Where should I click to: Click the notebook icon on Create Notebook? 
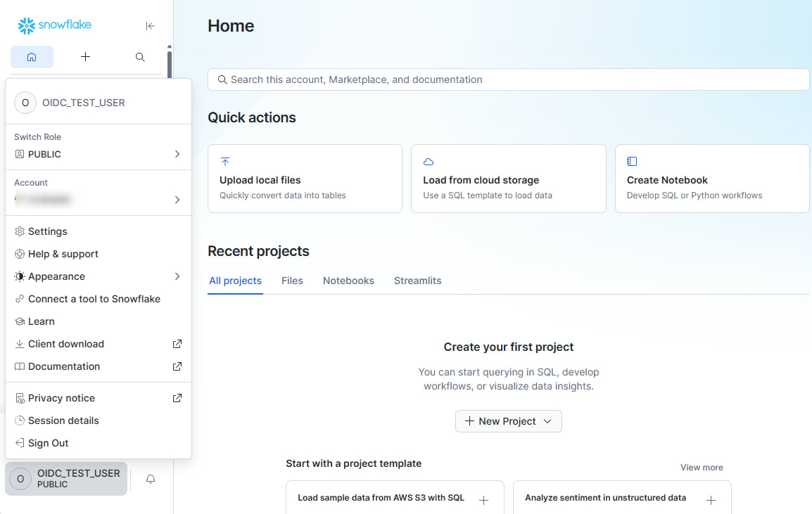632,162
